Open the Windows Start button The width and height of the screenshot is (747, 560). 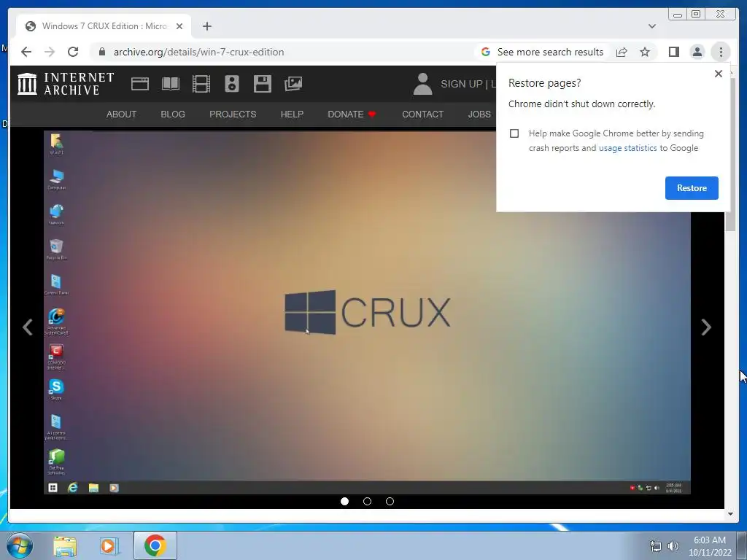[20, 545]
